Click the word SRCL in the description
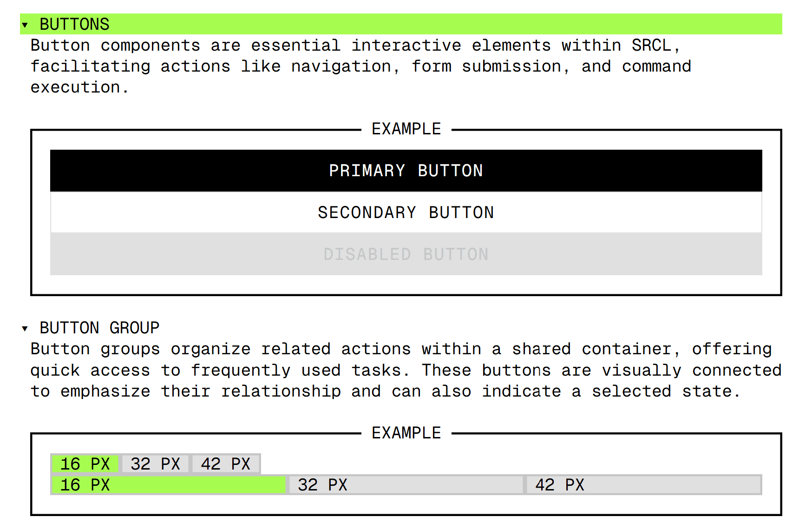 click(x=651, y=46)
